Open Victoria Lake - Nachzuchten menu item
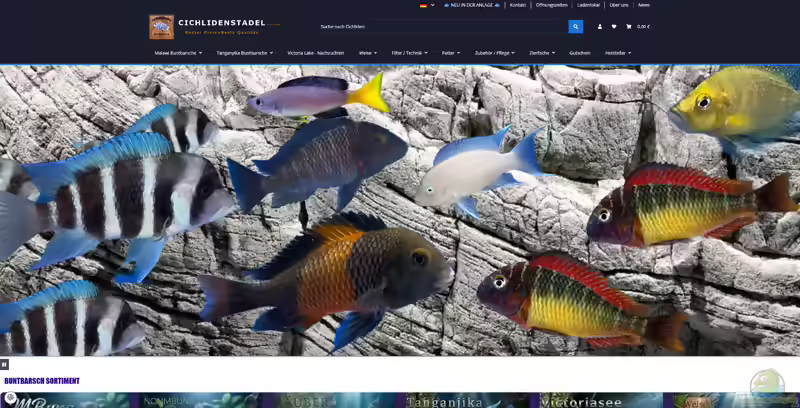Image resolution: width=800 pixels, height=408 pixels. coord(315,53)
